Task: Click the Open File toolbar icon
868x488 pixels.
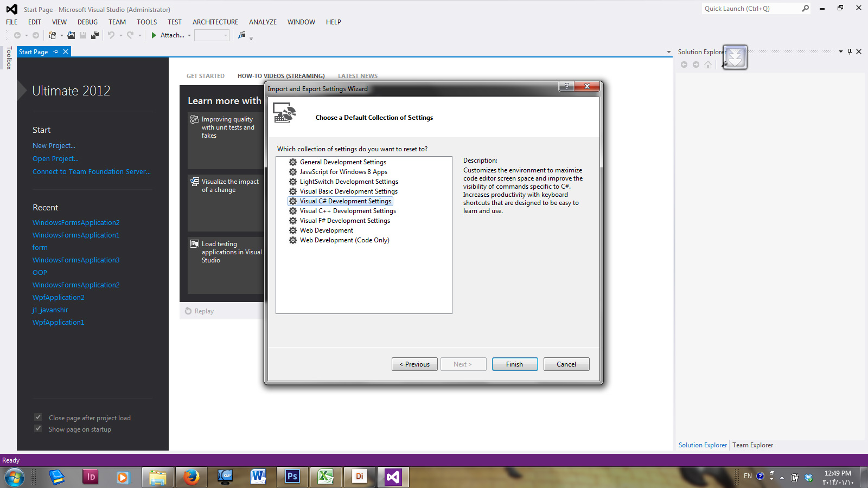Action: (x=71, y=35)
